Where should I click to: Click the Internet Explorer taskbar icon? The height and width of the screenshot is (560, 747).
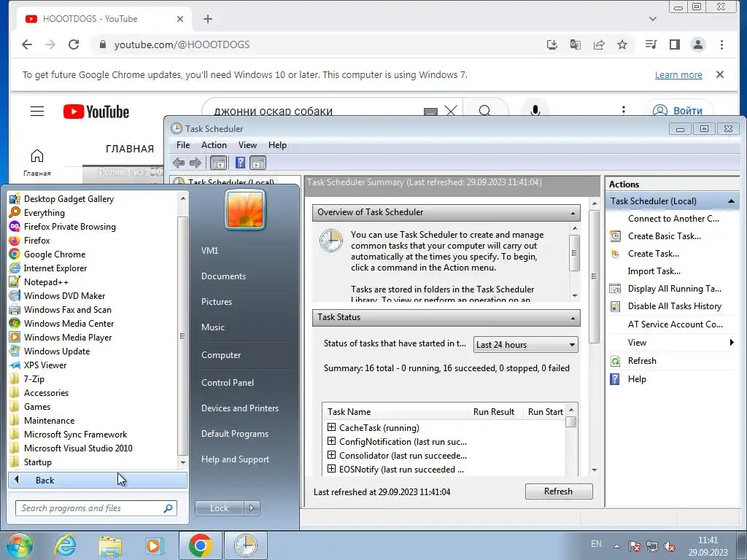coord(65,545)
